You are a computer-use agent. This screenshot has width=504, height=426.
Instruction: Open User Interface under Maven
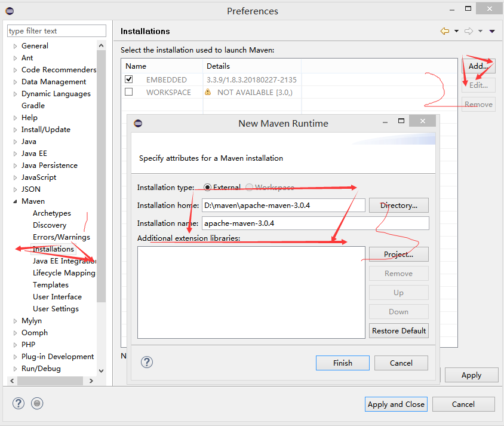(x=57, y=297)
